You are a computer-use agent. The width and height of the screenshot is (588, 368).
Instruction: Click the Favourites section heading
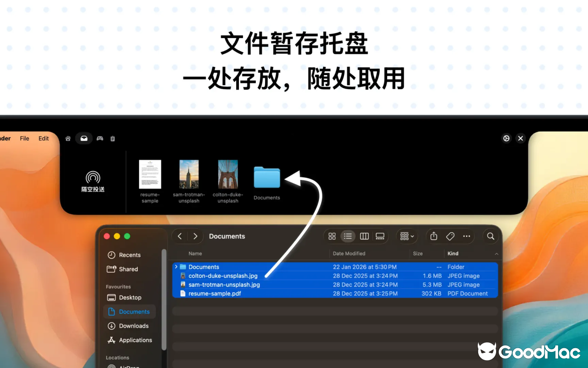[119, 287]
